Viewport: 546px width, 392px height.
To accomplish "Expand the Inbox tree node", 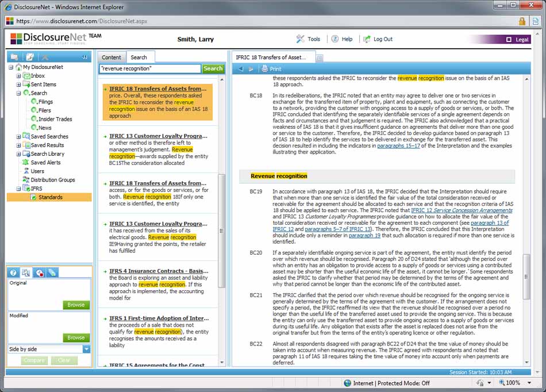I will 18,75.
